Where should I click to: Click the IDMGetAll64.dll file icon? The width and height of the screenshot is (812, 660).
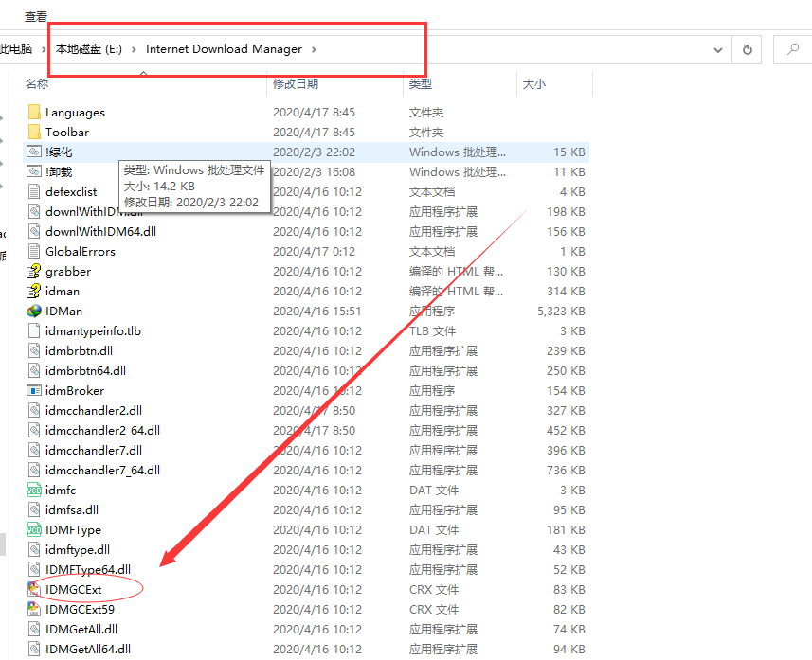click(x=34, y=649)
